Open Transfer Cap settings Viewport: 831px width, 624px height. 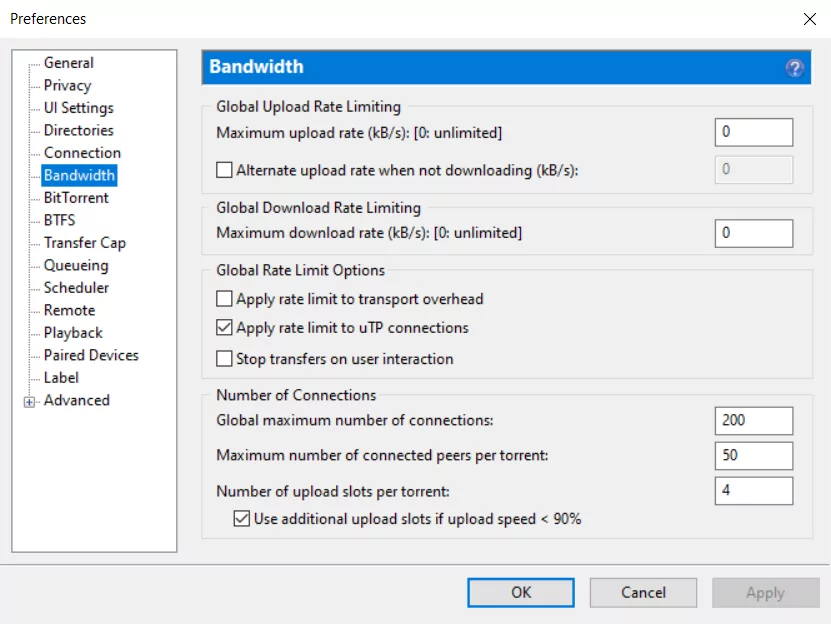85,243
